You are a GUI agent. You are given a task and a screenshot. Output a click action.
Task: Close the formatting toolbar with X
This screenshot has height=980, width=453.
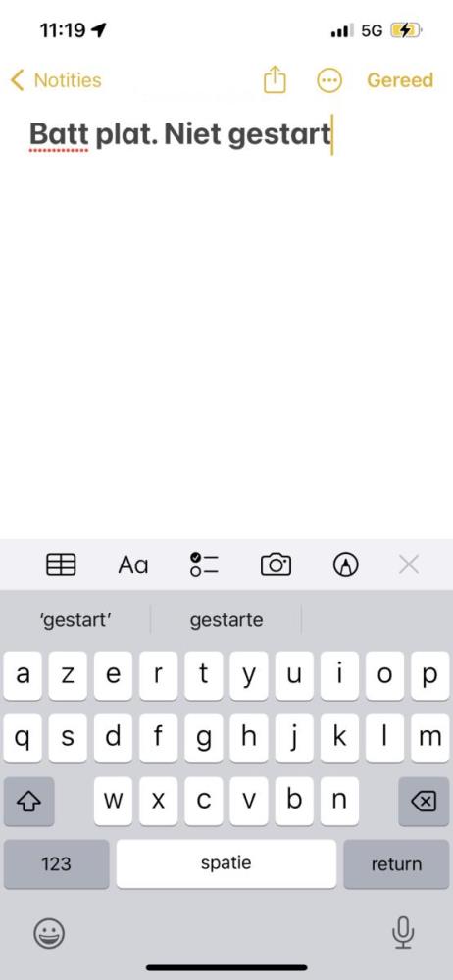409,564
